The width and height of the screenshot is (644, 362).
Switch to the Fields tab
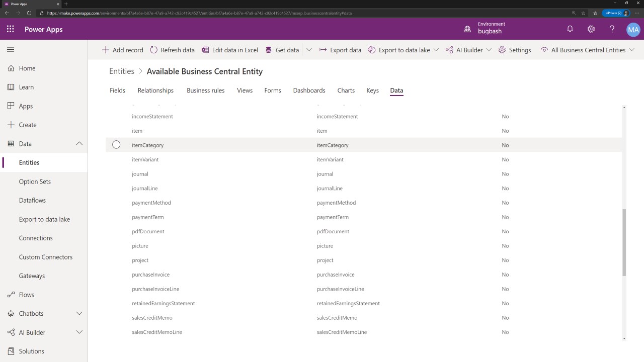(x=117, y=90)
